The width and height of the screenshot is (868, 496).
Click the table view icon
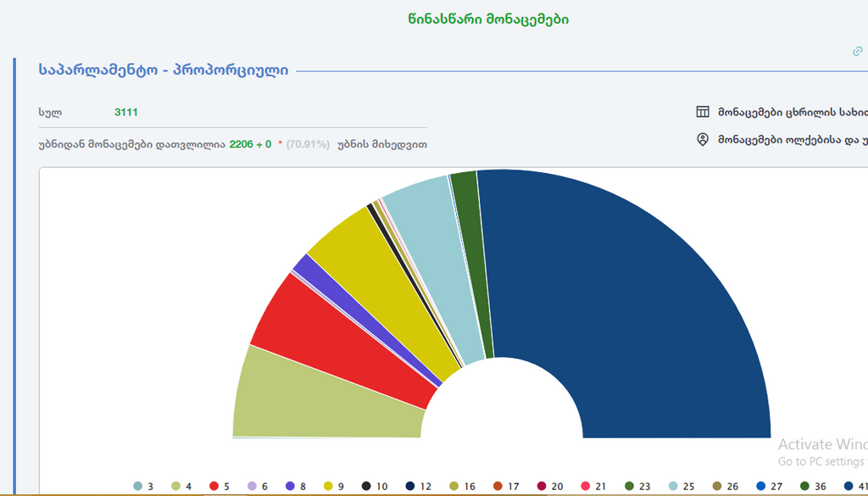pos(703,112)
